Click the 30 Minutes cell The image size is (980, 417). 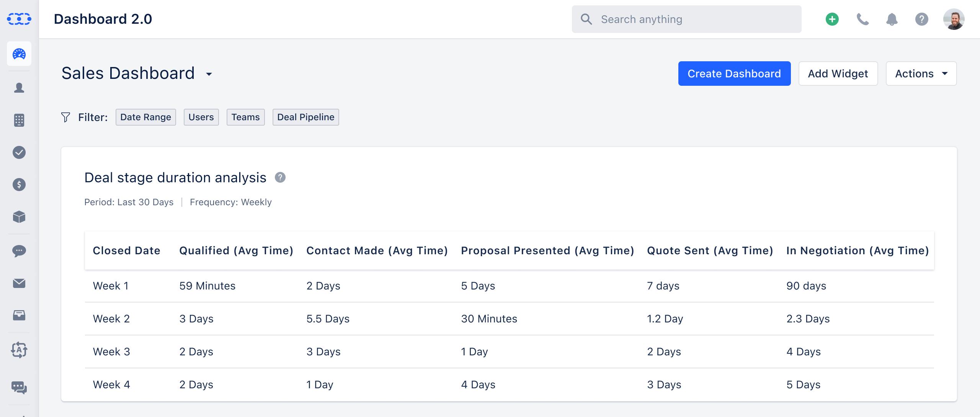click(489, 319)
